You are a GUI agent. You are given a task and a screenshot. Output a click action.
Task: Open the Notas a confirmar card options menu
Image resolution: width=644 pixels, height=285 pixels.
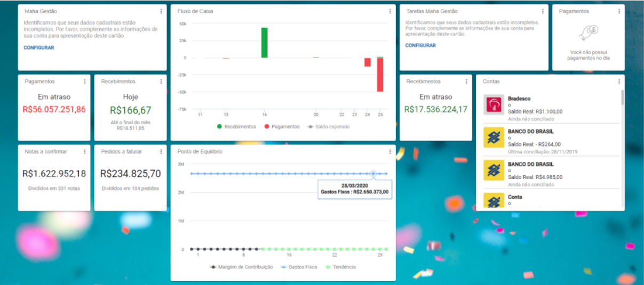tap(85, 152)
